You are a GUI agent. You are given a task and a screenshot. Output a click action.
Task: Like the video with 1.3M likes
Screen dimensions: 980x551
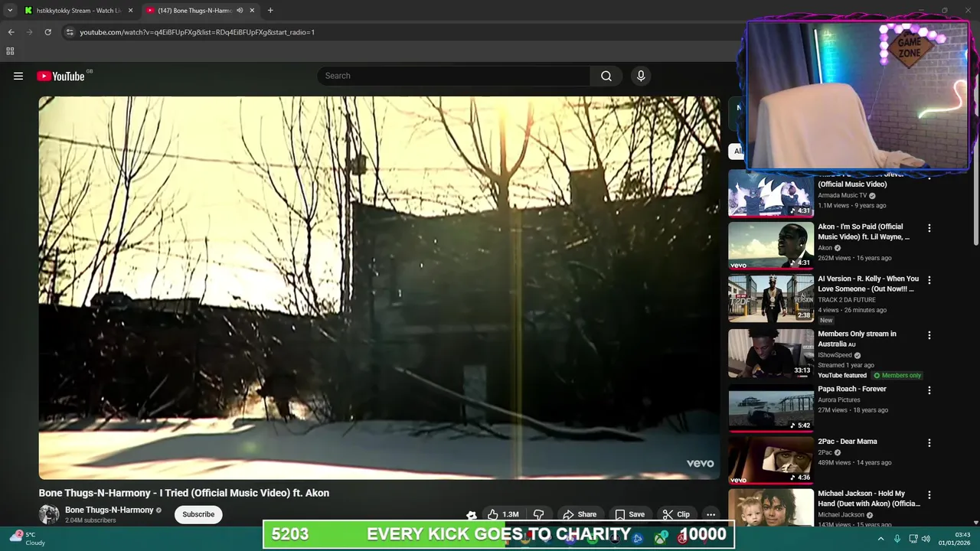504,514
